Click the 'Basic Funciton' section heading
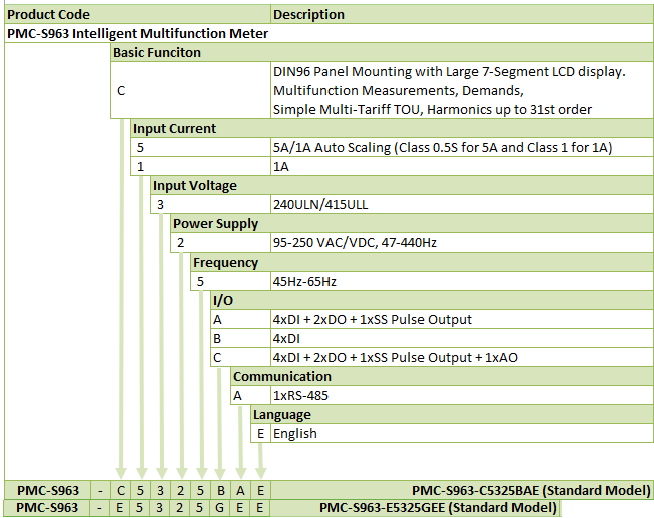 click(x=382, y=53)
